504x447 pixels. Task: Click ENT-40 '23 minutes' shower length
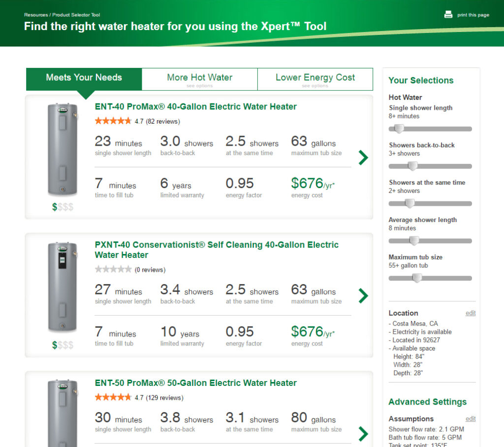click(118, 141)
